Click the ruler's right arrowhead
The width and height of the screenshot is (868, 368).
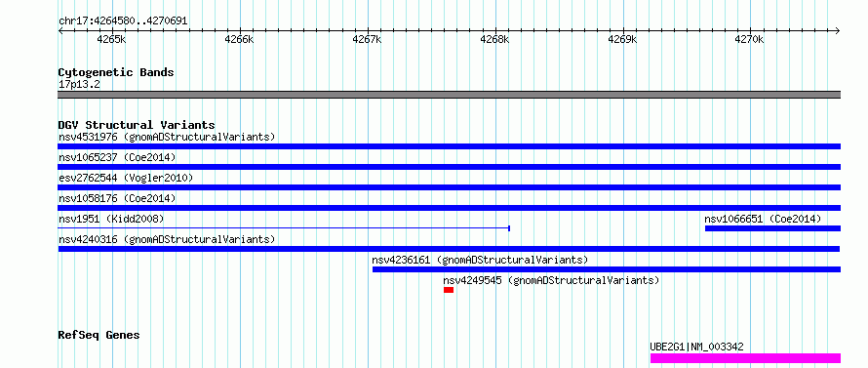pos(838,31)
